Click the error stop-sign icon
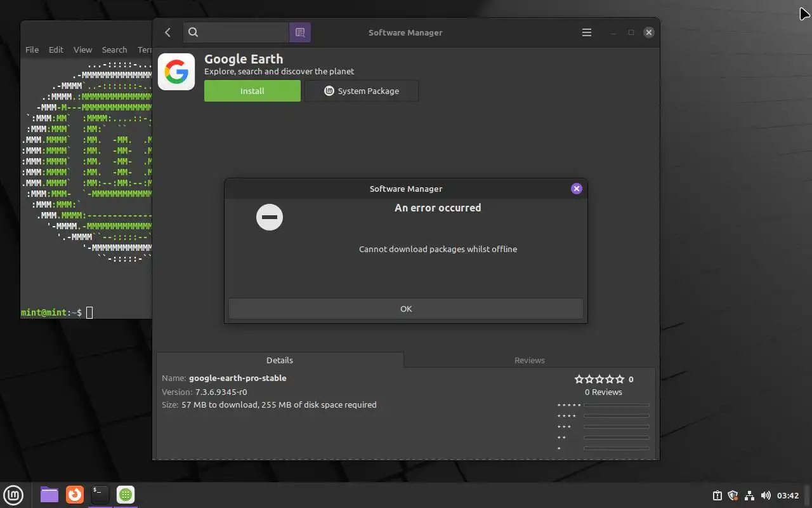Viewport: 812px width, 508px height. coord(270,217)
